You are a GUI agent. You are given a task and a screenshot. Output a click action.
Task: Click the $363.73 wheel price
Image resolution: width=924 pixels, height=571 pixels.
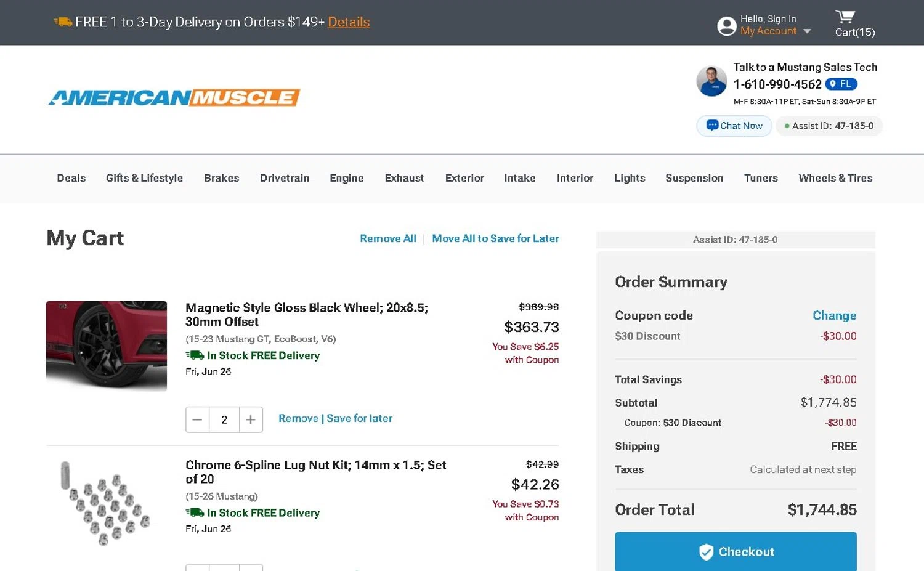coord(532,327)
